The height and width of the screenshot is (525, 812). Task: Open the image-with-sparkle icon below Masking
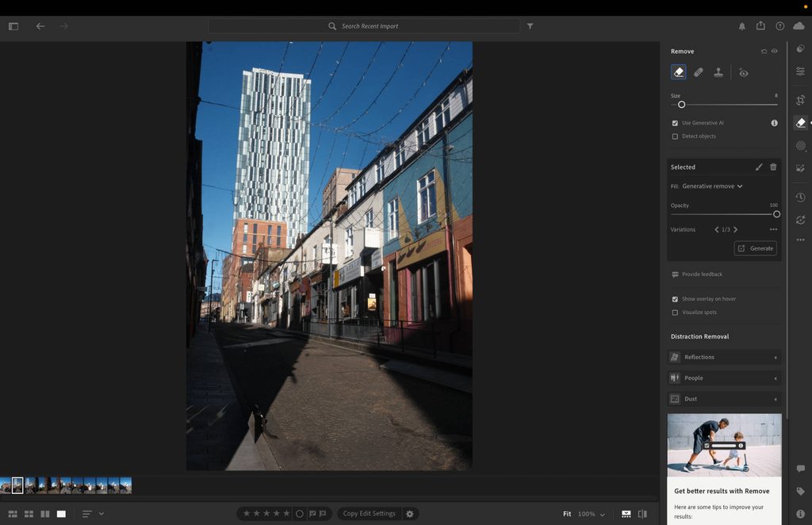click(801, 168)
